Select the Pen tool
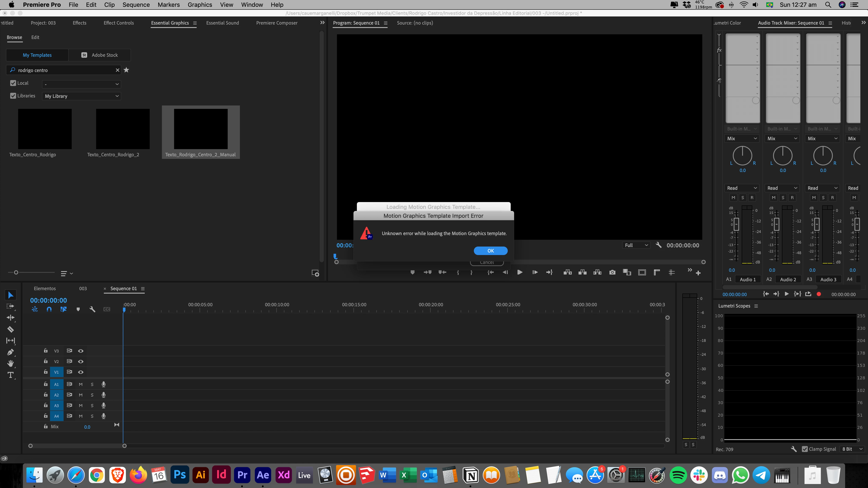Image resolution: width=868 pixels, height=488 pixels. tap(10, 352)
